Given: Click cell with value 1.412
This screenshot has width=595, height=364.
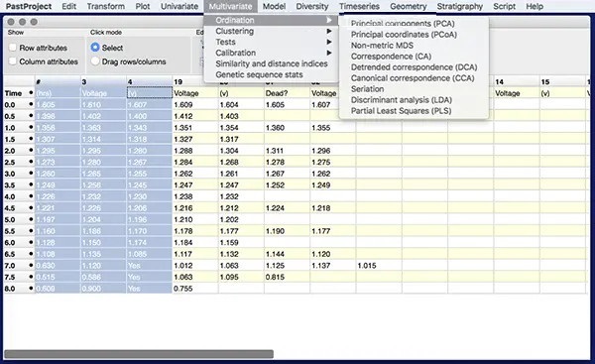Looking at the screenshot, I should tap(195, 116).
